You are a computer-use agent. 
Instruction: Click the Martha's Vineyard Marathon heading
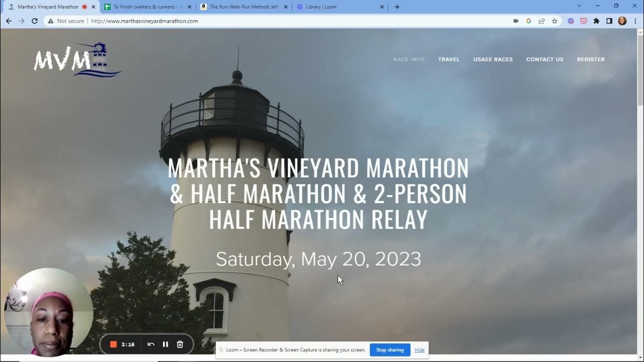tap(318, 194)
